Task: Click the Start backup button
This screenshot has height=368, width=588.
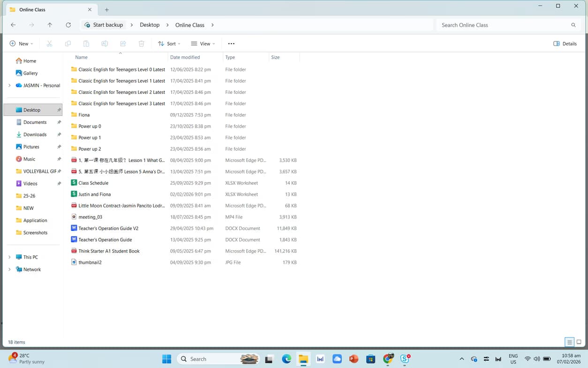Action: pos(104,25)
